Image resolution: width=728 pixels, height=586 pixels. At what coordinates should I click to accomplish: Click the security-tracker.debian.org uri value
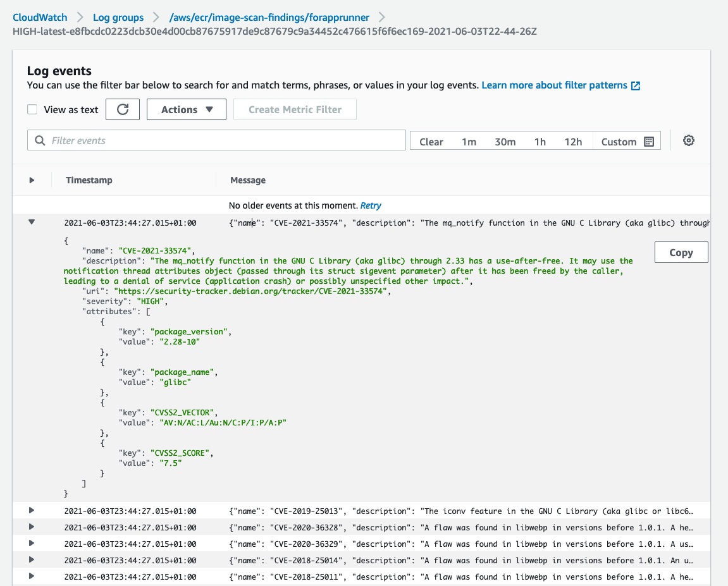pyautogui.click(x=250, y=291)
